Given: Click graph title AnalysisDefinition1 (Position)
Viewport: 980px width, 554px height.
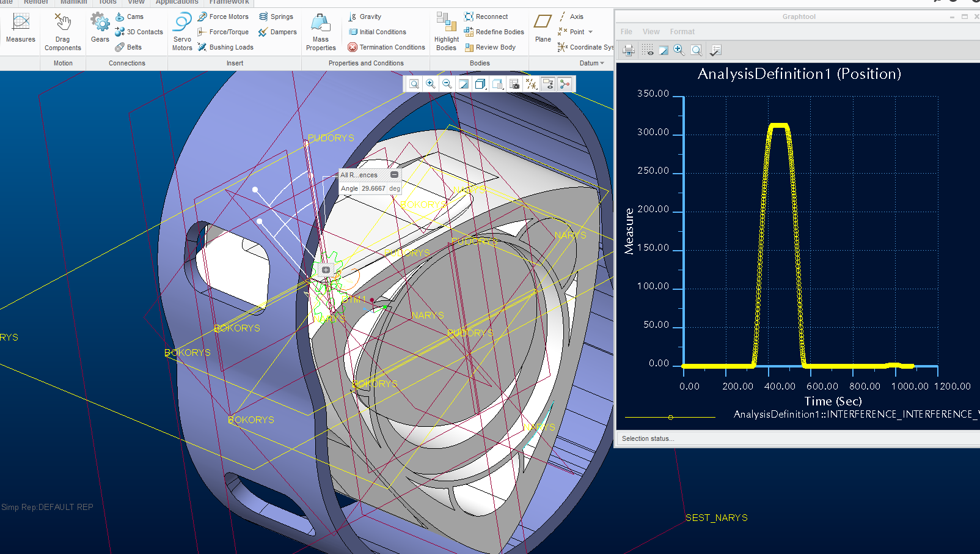Looking at the screenshot, I should tap(799, 74).
